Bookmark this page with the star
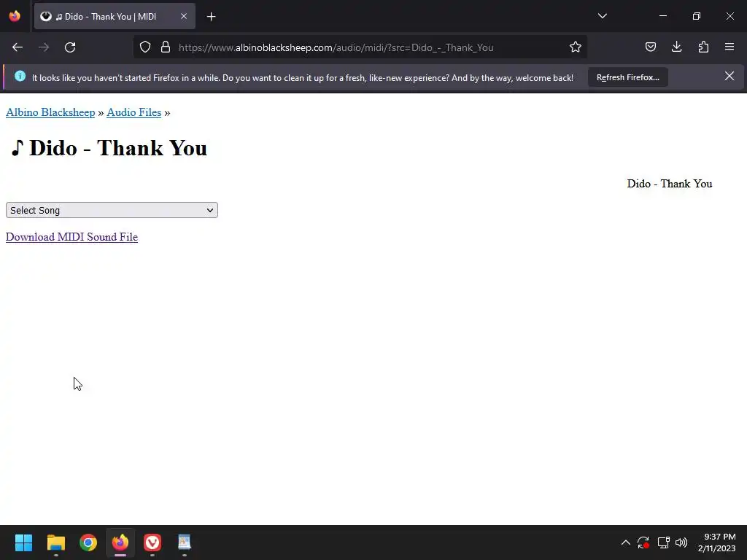The width and height of the screenshot is (747, 560). click(576, 47)
